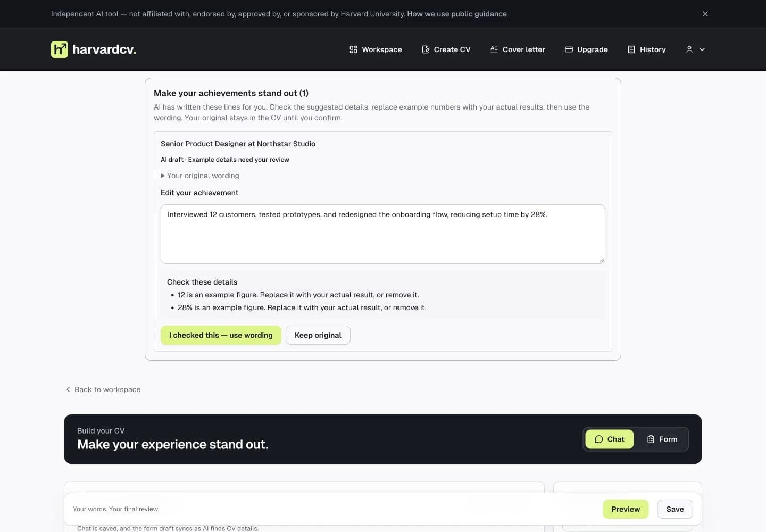Open the Create CV menu item

point(446,49)
